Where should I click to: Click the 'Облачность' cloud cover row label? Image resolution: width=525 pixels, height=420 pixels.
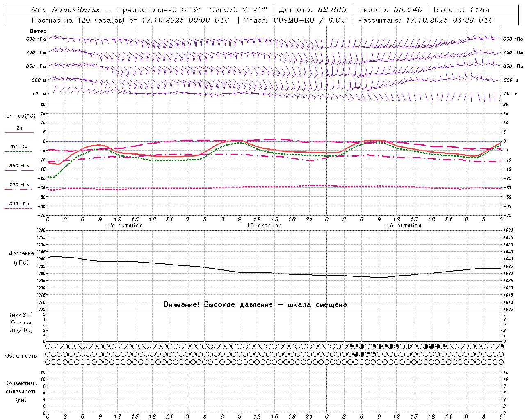(21, 356)
